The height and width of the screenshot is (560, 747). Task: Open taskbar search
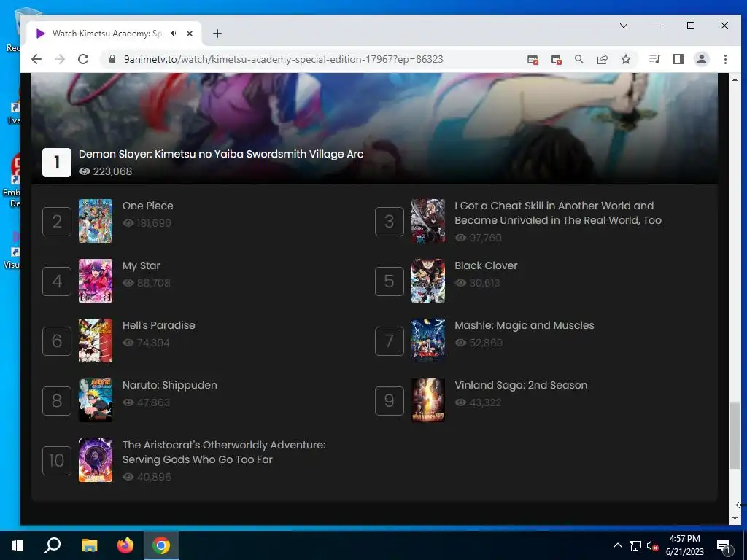(53, 545)
